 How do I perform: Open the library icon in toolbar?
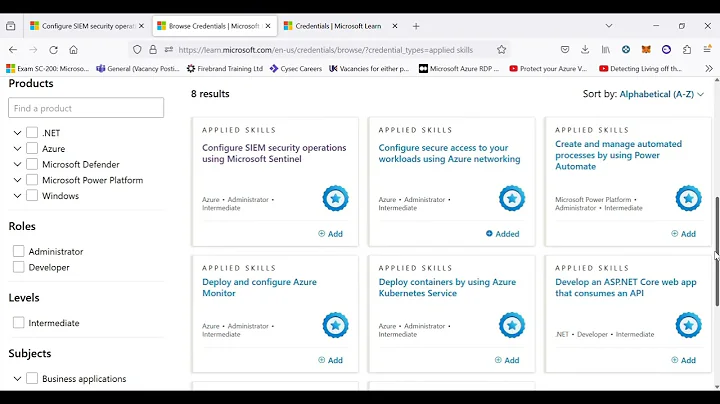pos(606,50)
